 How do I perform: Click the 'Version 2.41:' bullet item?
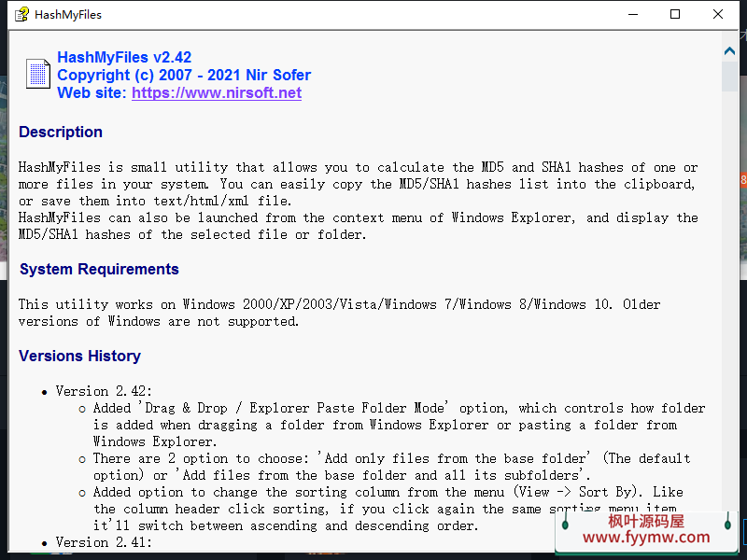[104, 542]
